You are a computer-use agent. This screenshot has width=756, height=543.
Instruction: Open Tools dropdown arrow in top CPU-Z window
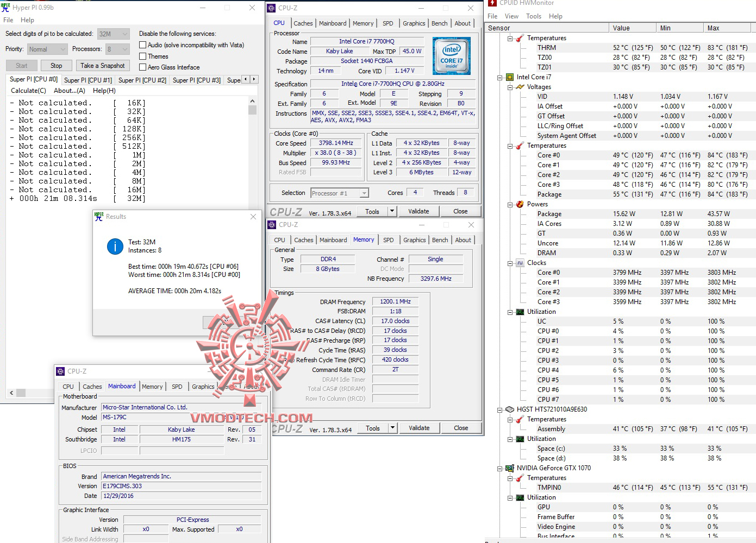(x=391, y=211)
